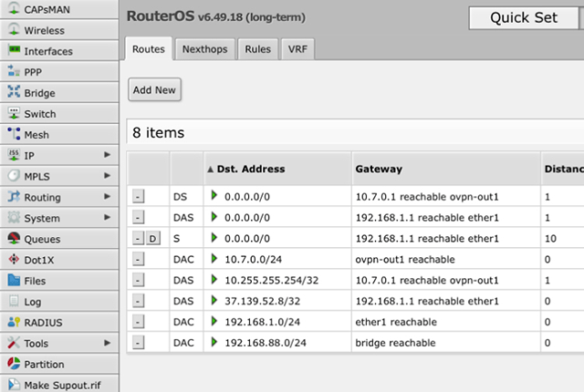Click the Wireless antenna icon

click(x=14, y=29)
